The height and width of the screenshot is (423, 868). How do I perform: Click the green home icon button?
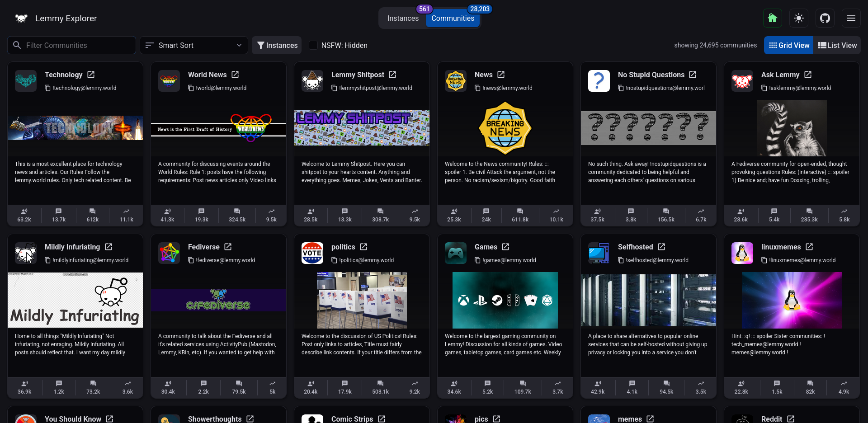click(773, 18)
